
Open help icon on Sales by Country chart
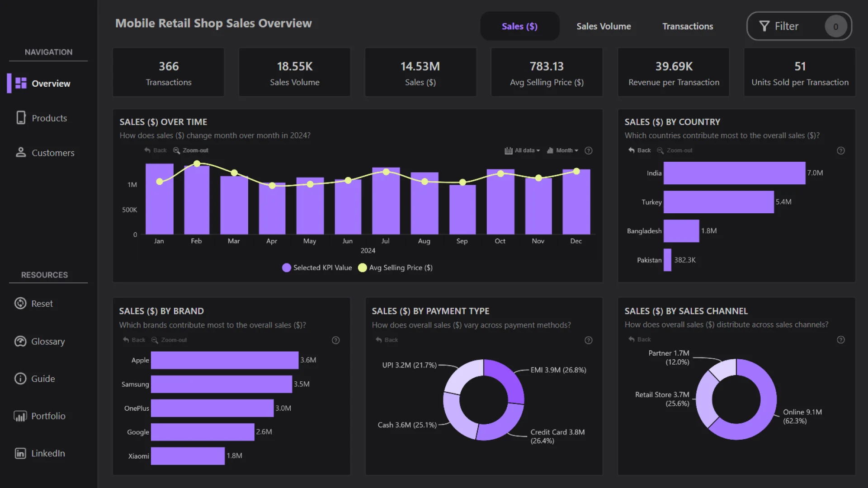(x=840, y=150)
